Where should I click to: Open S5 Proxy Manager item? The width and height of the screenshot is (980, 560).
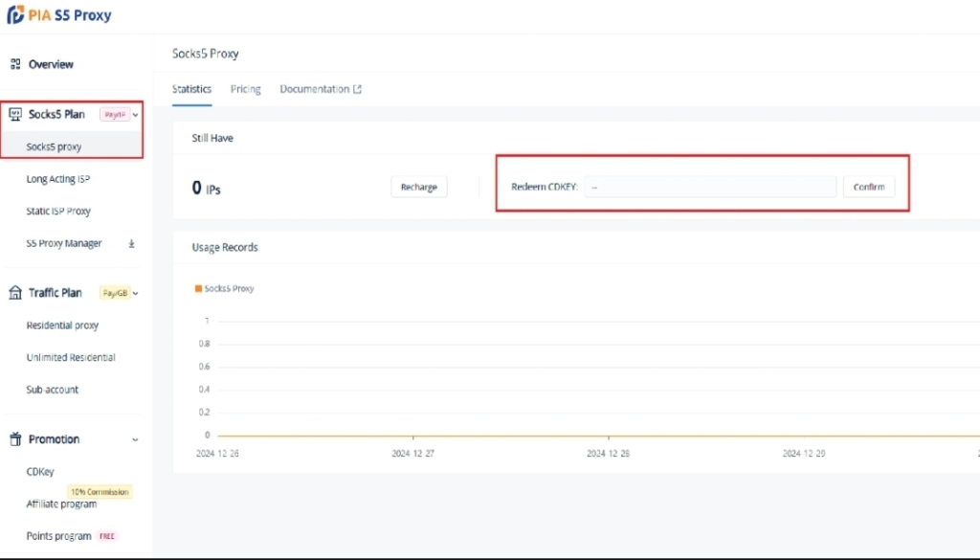pos(64,243)
